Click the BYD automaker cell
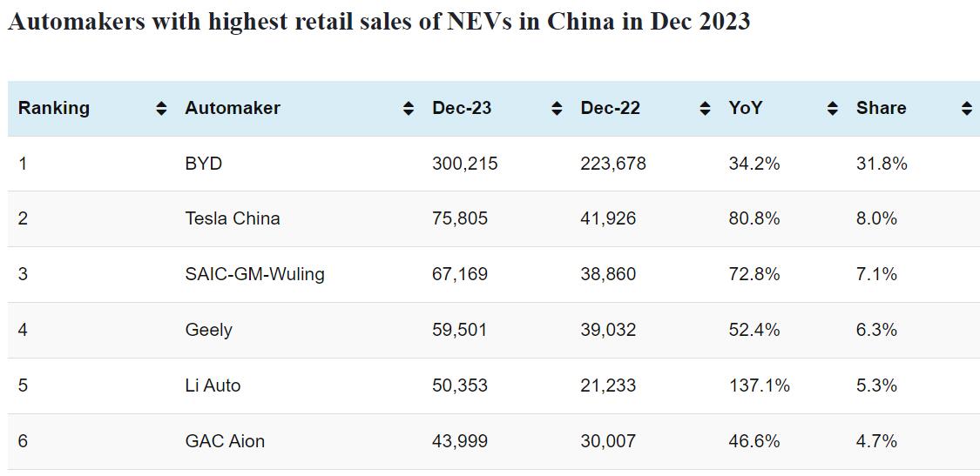The image size is (980, 476). [x=204, y=164]
